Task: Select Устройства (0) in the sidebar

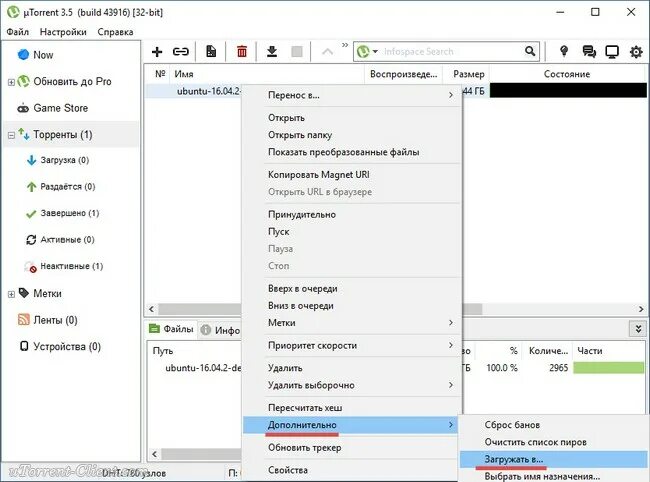Action: coord(67,346)
